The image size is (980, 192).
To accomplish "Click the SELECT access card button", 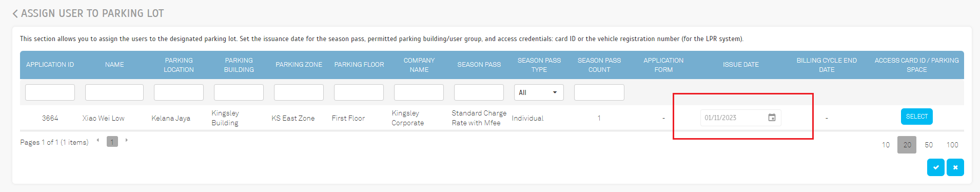I will click(916, 117).
